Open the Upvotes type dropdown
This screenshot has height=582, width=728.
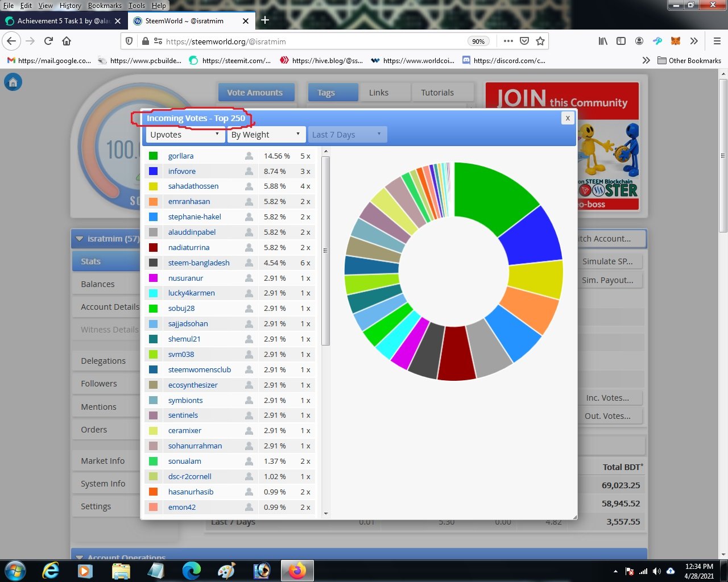tap(185, 135)
